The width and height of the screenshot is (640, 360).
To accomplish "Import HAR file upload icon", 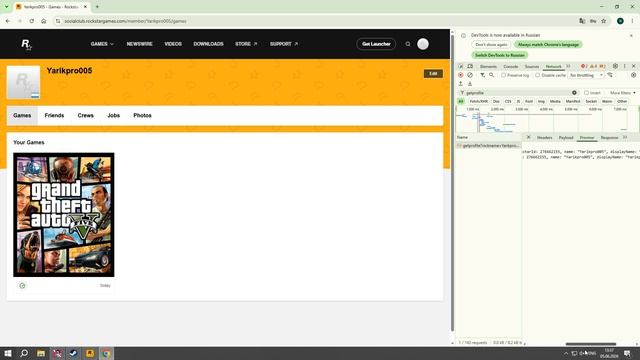I will tap(461, 84).
